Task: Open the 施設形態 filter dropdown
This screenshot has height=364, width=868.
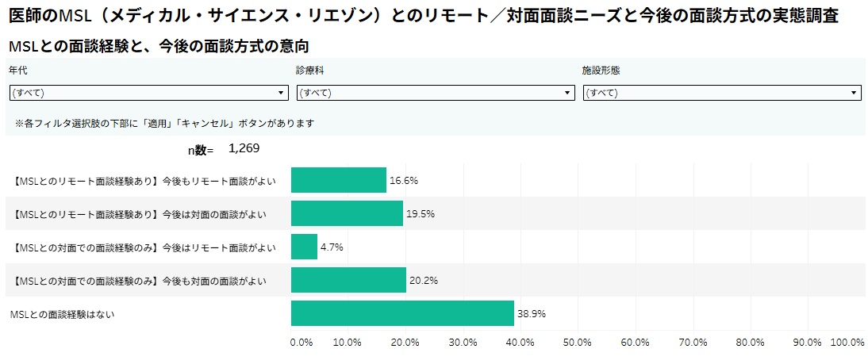Action: tap(722, 93)
